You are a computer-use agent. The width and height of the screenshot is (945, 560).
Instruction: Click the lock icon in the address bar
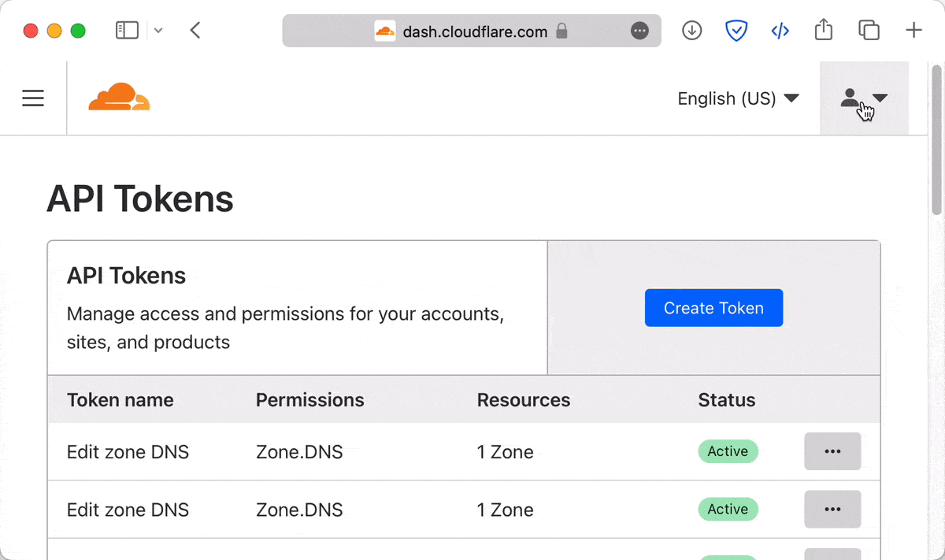pos(561,32)
